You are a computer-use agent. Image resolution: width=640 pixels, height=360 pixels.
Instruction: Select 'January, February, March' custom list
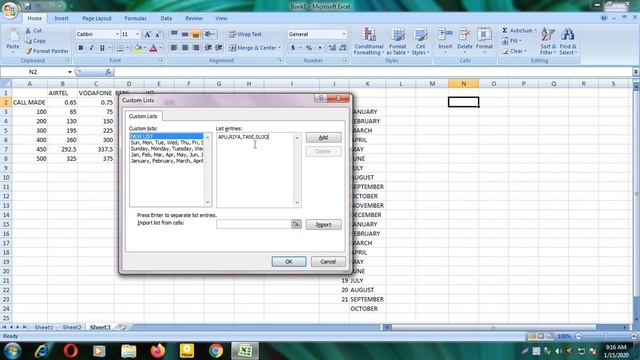(167, 161)
